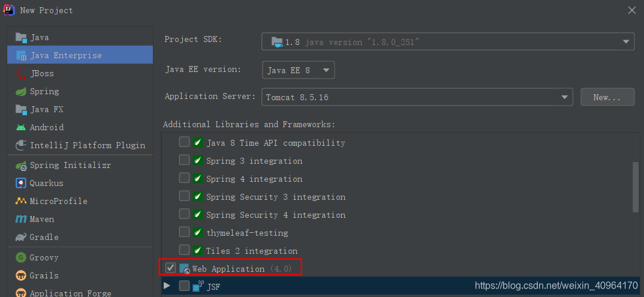Select Quarkus project type

click(x=80, y=183)
